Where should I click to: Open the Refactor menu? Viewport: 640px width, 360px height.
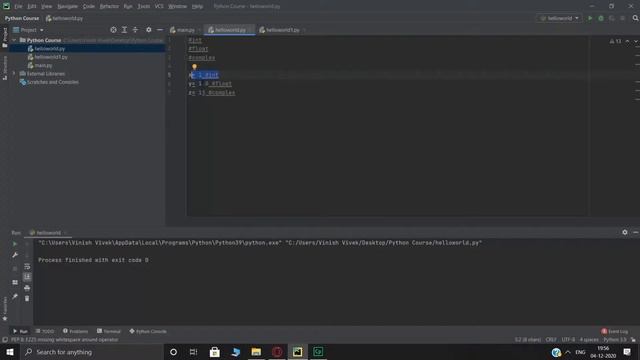[x=109, y=6]
